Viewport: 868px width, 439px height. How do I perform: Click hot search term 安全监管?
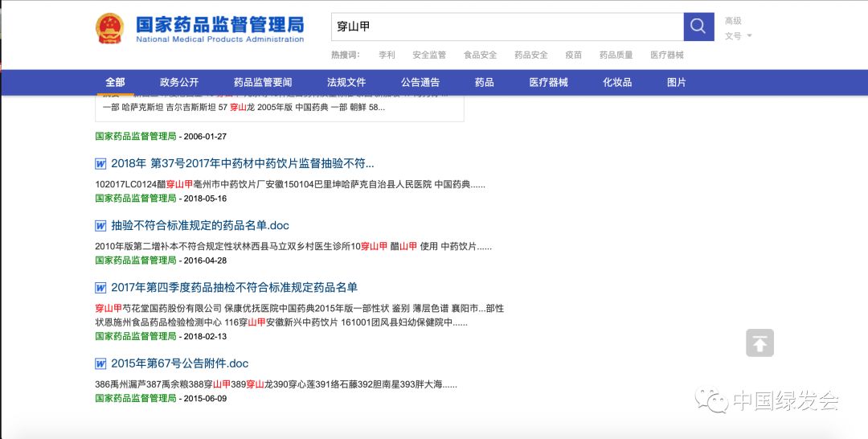click(429, 55)
